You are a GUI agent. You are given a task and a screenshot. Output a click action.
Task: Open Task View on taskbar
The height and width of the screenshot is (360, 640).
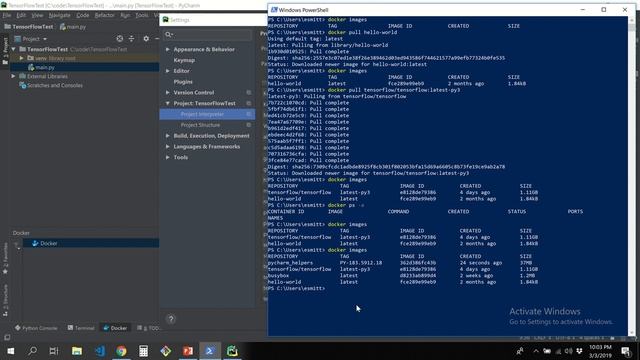point(54,351)
